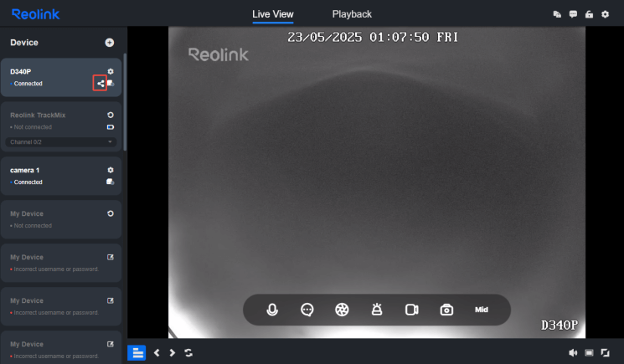Toggle the device list panel button
Viewport: 624px width, 364px height.
pyautogui.click(x=137, y=353)
